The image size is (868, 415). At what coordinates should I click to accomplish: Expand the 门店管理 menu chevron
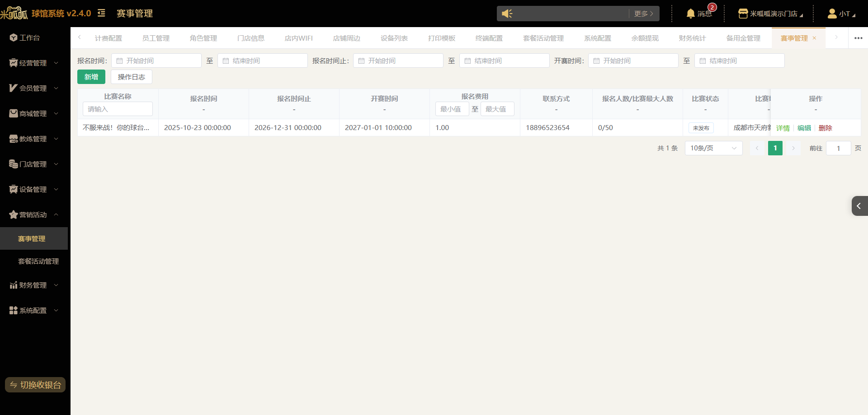tap(56, 164)
